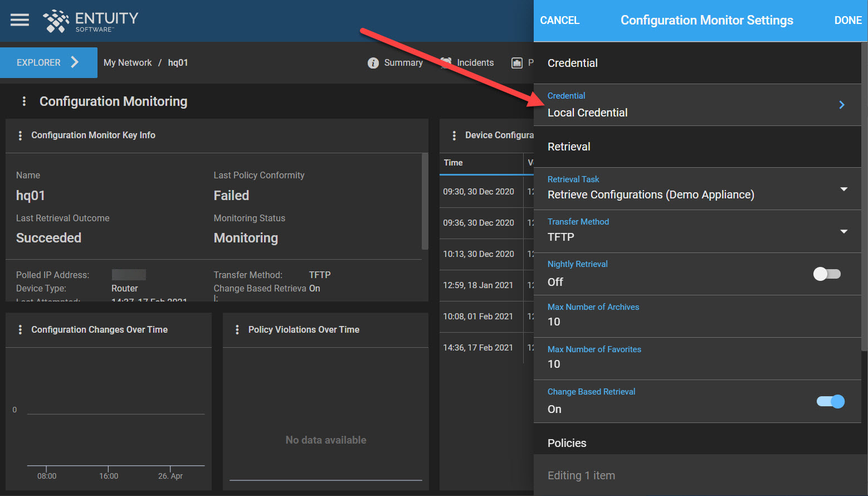Click the settings panel scrollbar

click(865, 196)
